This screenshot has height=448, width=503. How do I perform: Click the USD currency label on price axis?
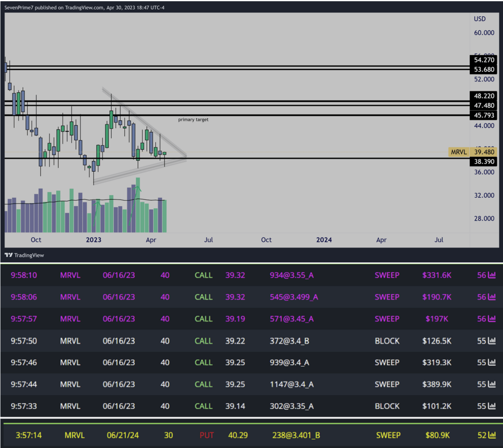pyautogui.click(x=480, y=19)
